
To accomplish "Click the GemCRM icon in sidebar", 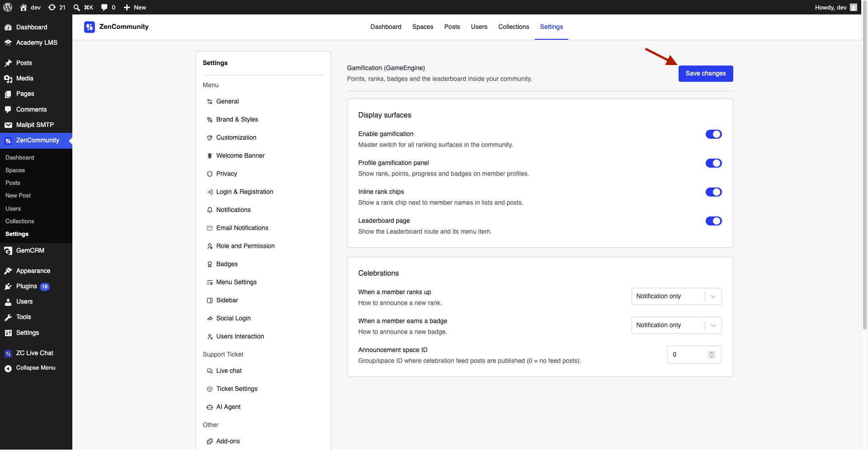I will (x=8, y=251).
